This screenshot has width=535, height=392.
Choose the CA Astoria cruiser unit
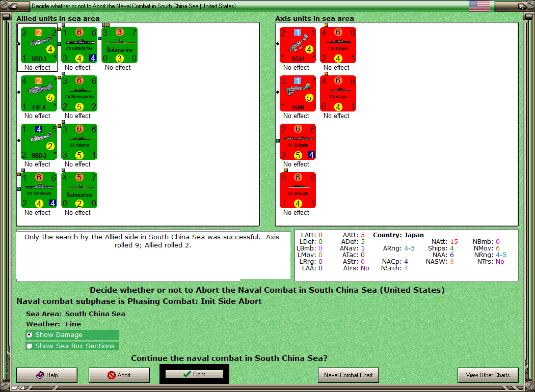[79, 142]
